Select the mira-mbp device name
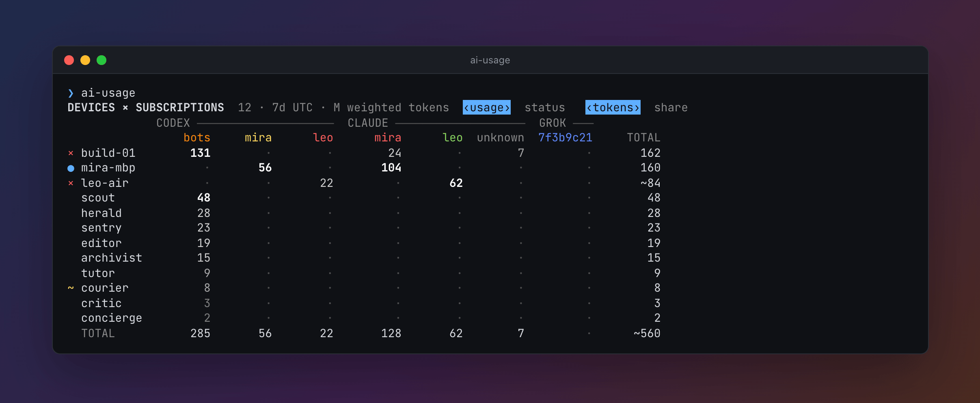Viewport: 980px width, 403px height. (x=108, y=168)
